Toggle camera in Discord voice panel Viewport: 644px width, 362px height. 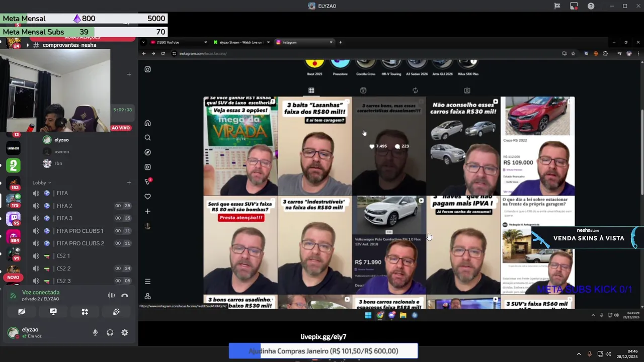coord(22,312)
